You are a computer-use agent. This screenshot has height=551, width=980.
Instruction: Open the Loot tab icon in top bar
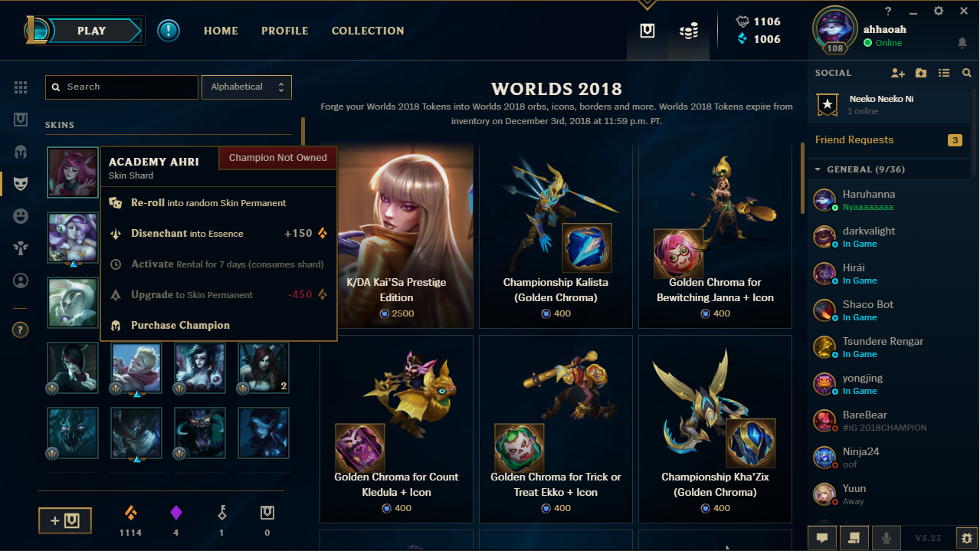[647, 31]
